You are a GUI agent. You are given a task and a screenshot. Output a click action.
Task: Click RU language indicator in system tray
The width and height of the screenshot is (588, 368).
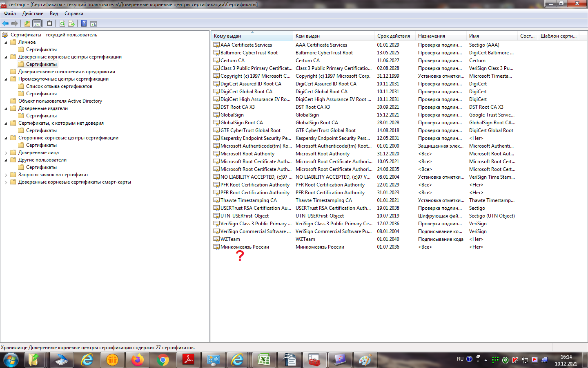[460, 359]
